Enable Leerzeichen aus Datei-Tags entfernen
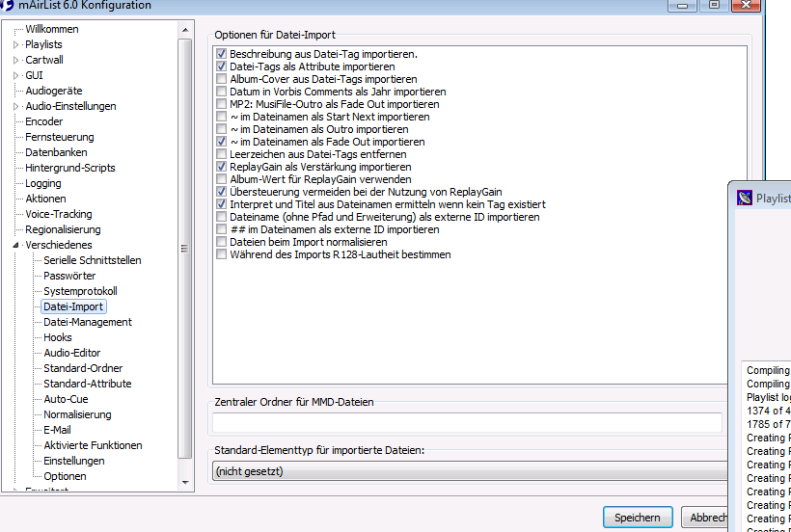The width and height of the screenshot is (791, 532). click(x=222, y=154)
